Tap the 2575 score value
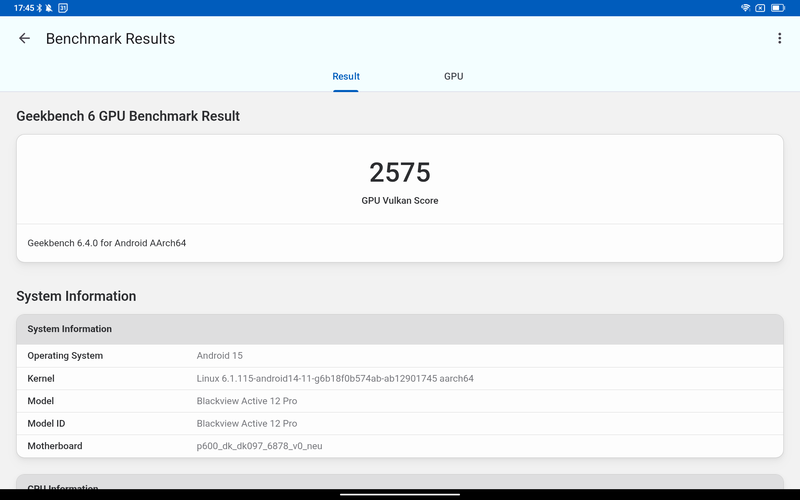Screen dimensions: 800x500 [400, 172]
